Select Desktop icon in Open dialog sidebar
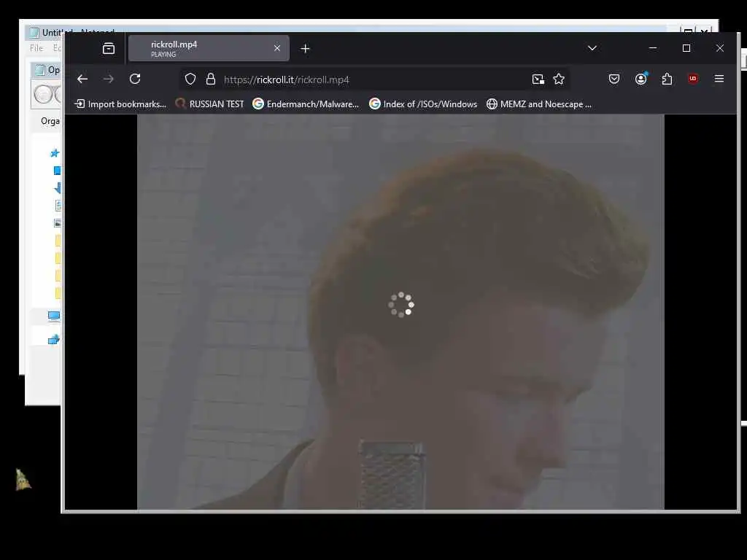 pos(57,171)
